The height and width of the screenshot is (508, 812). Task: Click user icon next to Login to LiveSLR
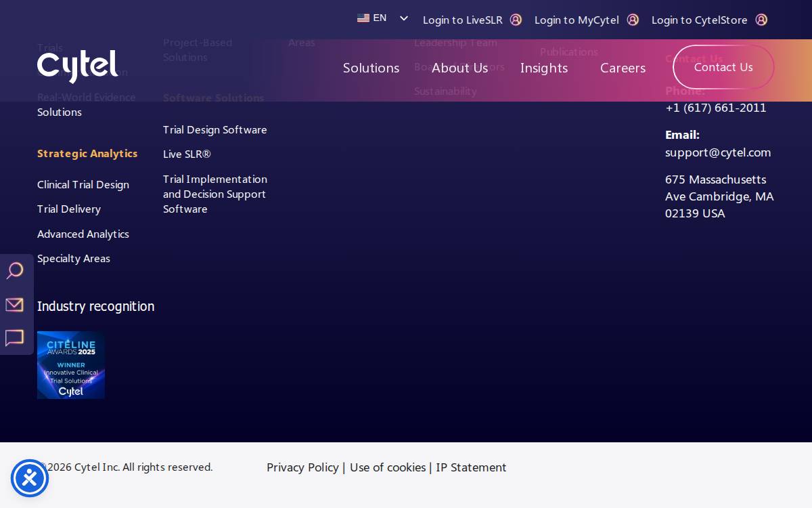[516, 20]
